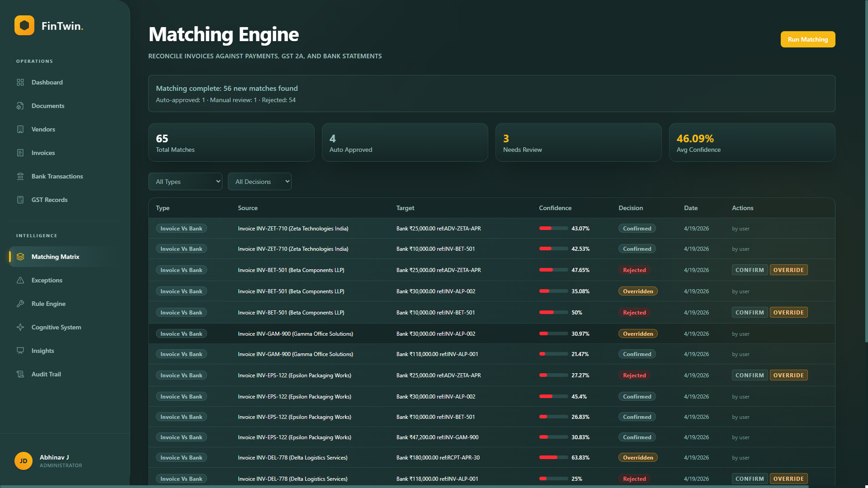Override the INV-EPS-122 27.27% rejected match
This screenshot has height=488, width=868.
pos(788,375)
